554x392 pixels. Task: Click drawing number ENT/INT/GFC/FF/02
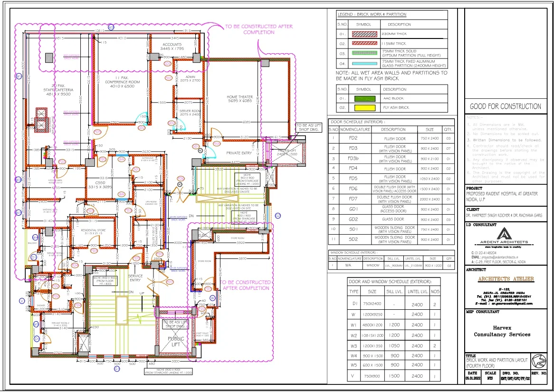coord(515,379)
